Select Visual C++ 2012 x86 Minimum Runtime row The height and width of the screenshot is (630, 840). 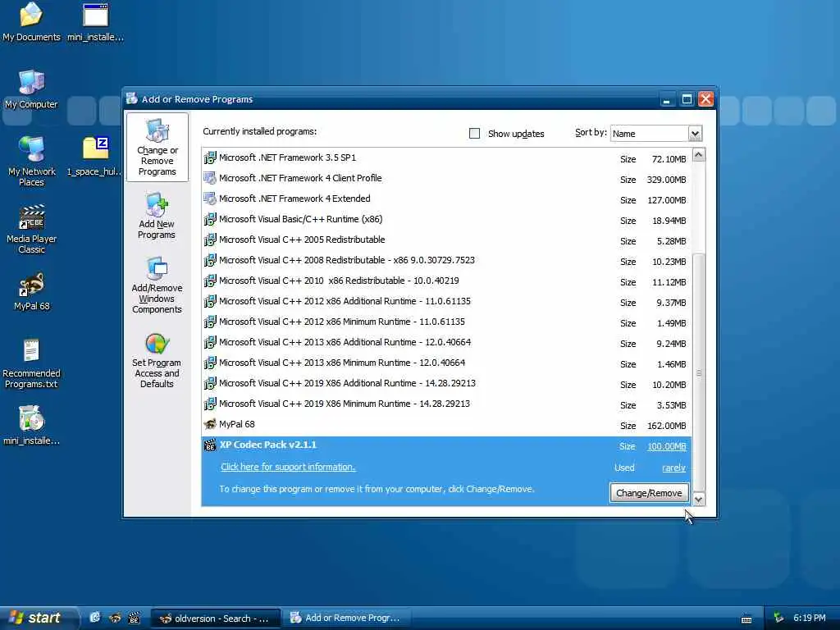(447, 322)
